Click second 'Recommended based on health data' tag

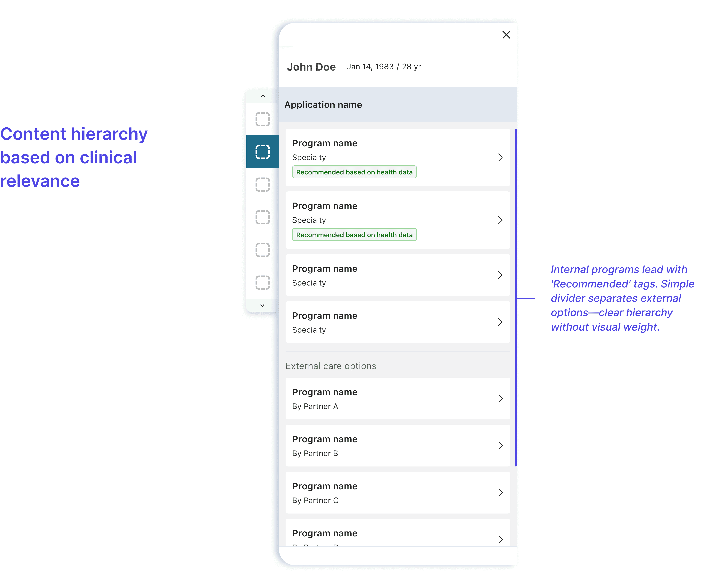tap(354, 235)
